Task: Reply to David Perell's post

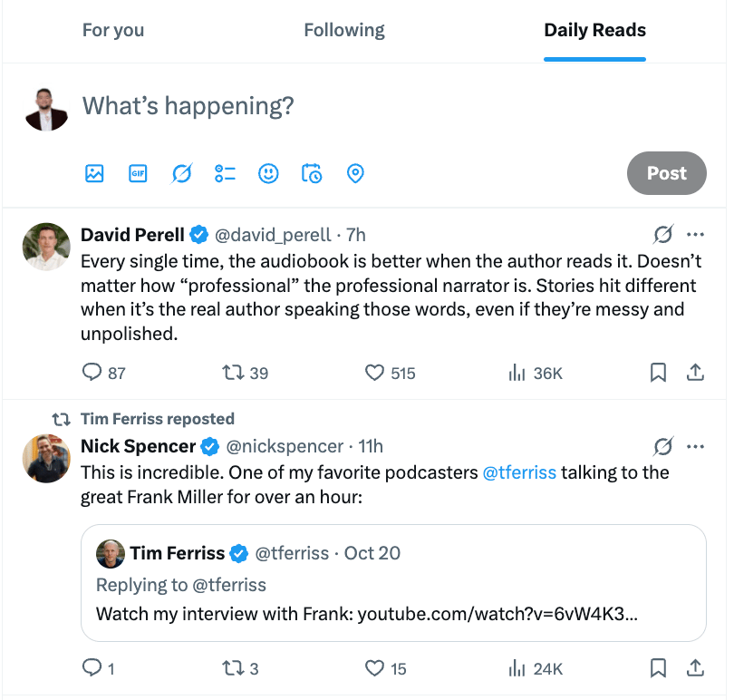Action: pos(92,373)
